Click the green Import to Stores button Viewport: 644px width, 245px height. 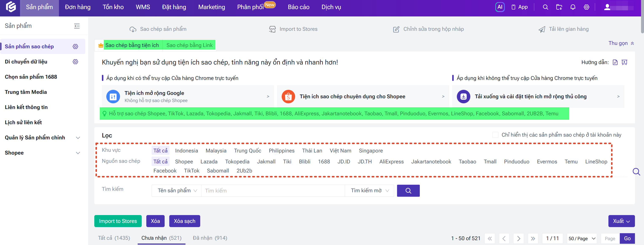pyautogui.click(x=118, y=221)
